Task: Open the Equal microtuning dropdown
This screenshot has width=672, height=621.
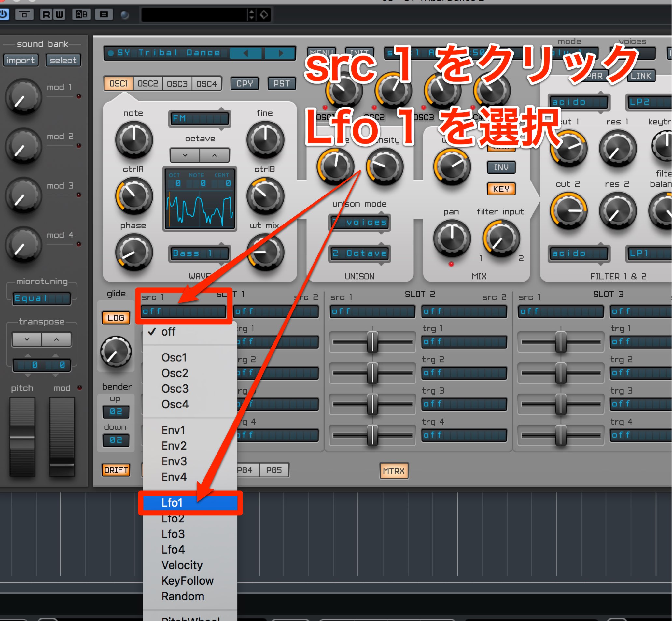Action: (42, 298)
